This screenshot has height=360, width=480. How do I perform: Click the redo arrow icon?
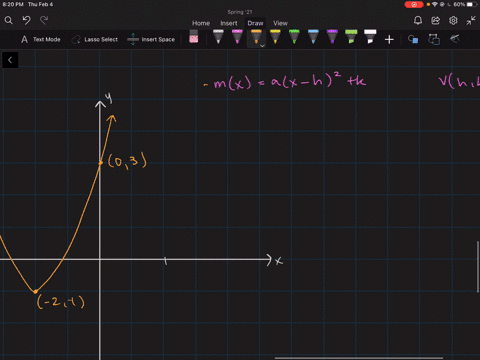tap(44, 21)
